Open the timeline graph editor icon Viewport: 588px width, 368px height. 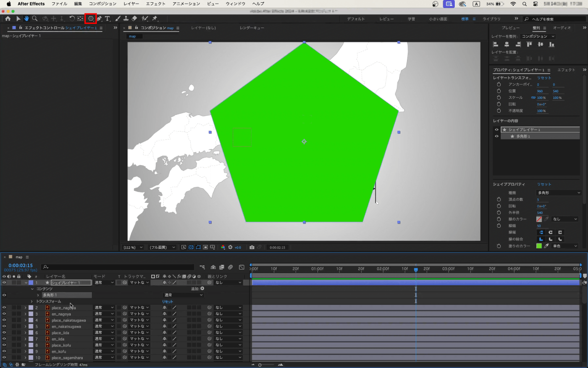coord(242,267)
